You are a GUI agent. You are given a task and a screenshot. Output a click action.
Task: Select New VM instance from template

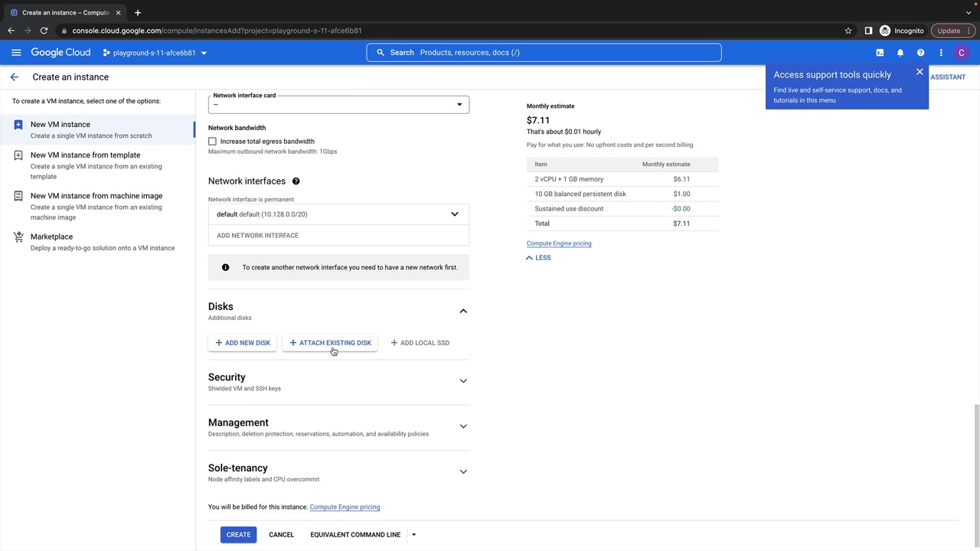98,165
